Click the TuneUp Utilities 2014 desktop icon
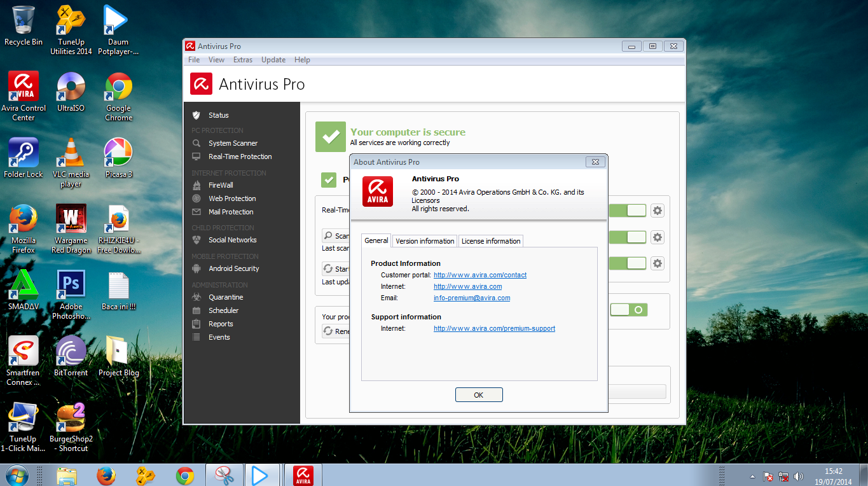The height and width of the screenshot is (486, 868). pyautogui.click(x=71, y=29)
